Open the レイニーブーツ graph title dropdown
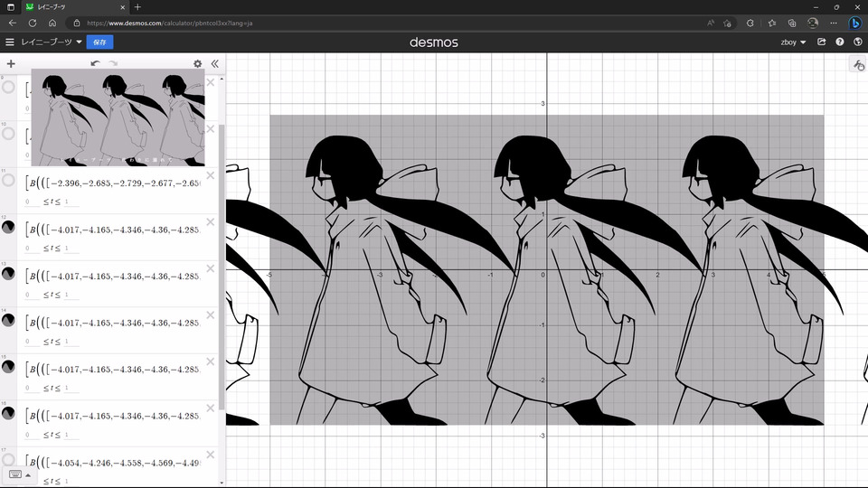This screenshot has width=868, height=488. coord(51,42)
